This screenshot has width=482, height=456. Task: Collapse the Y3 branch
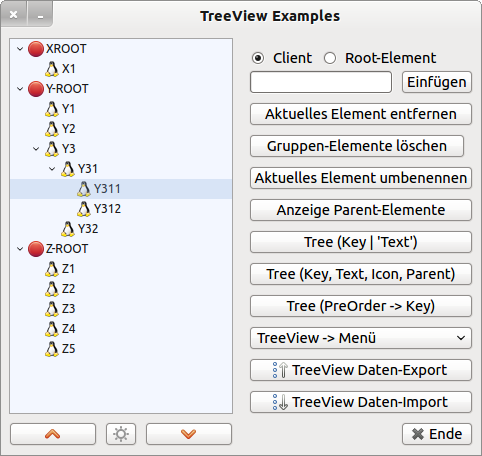[36, 149]
